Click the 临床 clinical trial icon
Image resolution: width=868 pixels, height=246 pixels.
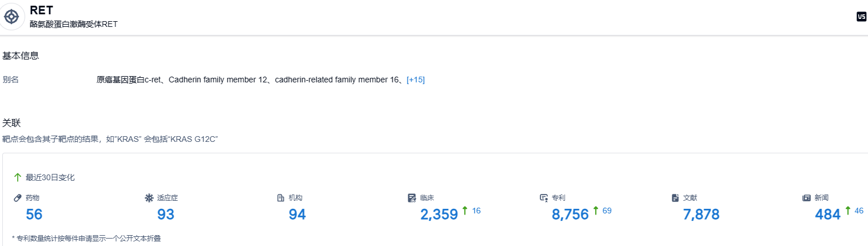click(412, 198)
